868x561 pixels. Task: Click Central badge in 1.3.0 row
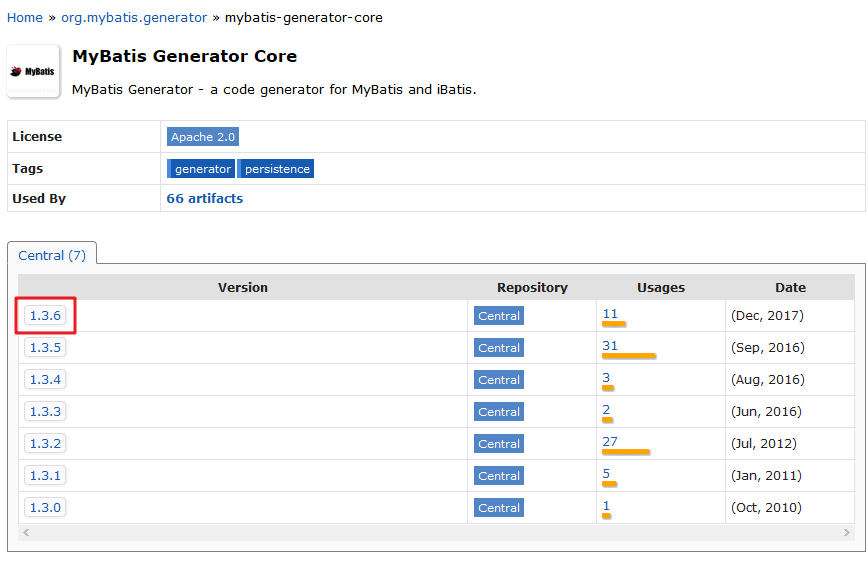click(499, 508)
